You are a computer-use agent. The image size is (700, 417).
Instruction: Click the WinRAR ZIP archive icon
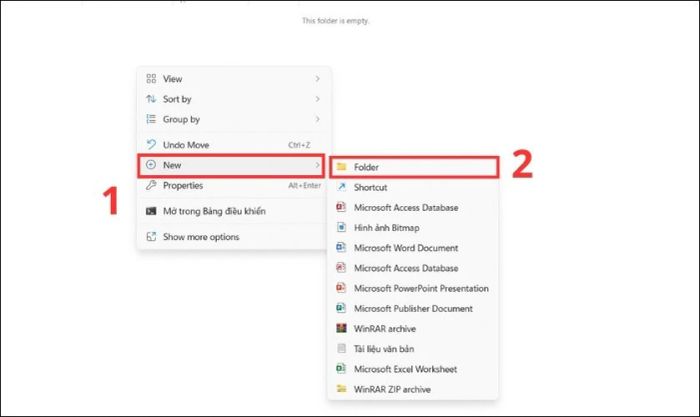(x=342, y=389)
